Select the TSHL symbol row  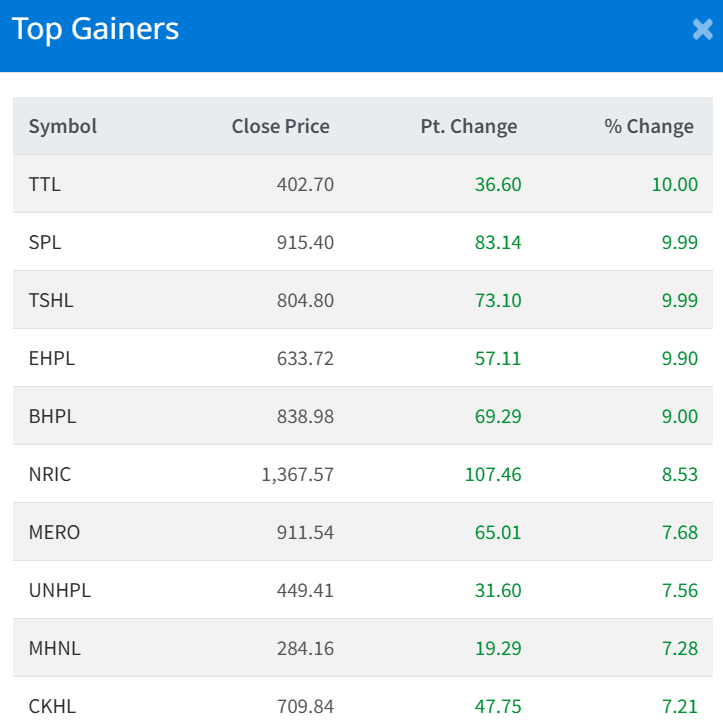(51, 300)
